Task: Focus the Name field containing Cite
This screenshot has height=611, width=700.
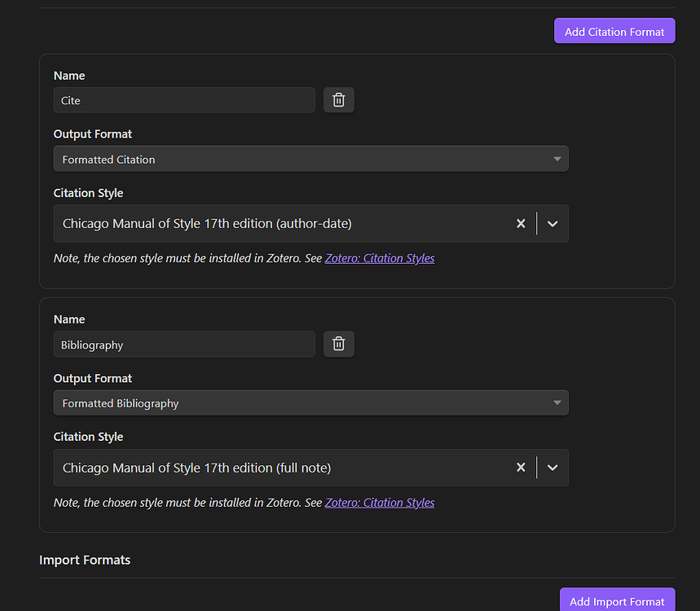Action: click(184, 100)
